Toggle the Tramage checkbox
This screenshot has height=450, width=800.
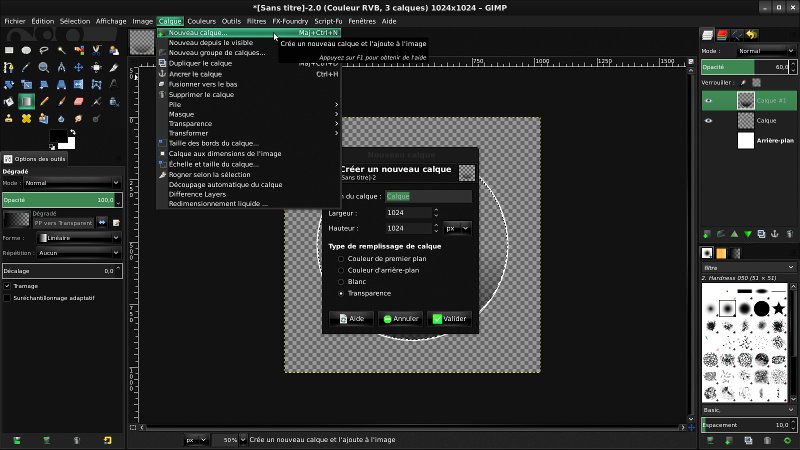point(7,286)
